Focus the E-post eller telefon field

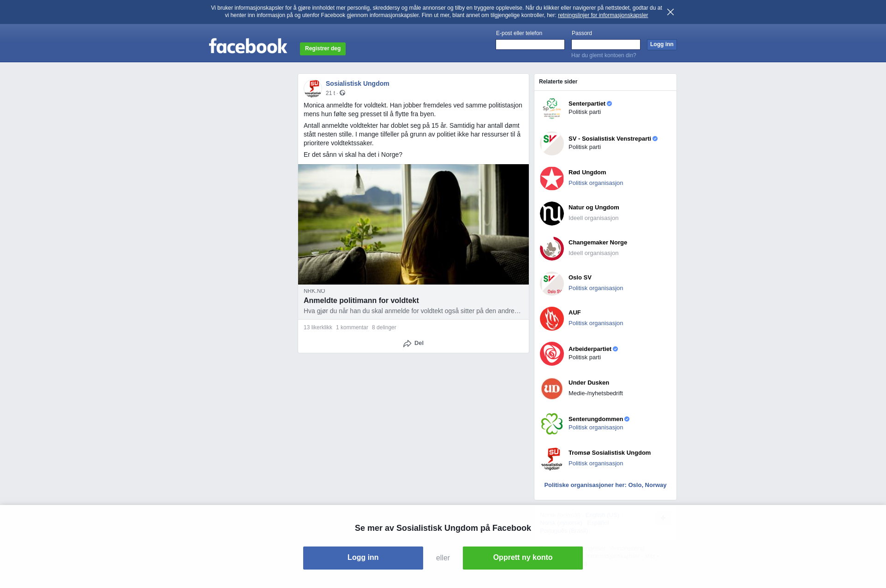[x=530, y=44]
